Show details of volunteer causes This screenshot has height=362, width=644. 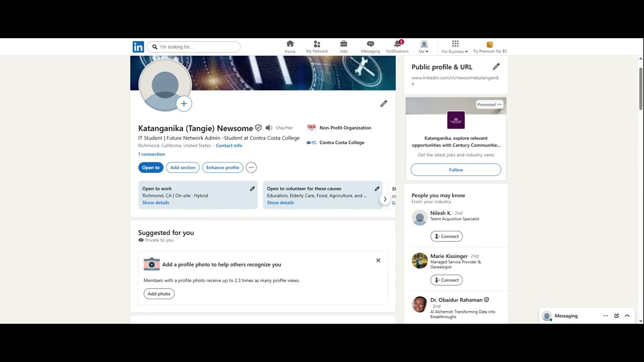coord(280,203)
